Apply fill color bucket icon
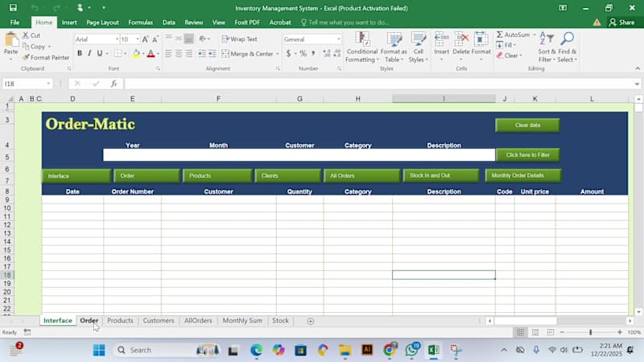Viewport: 644px width, 362px height. 136,53
